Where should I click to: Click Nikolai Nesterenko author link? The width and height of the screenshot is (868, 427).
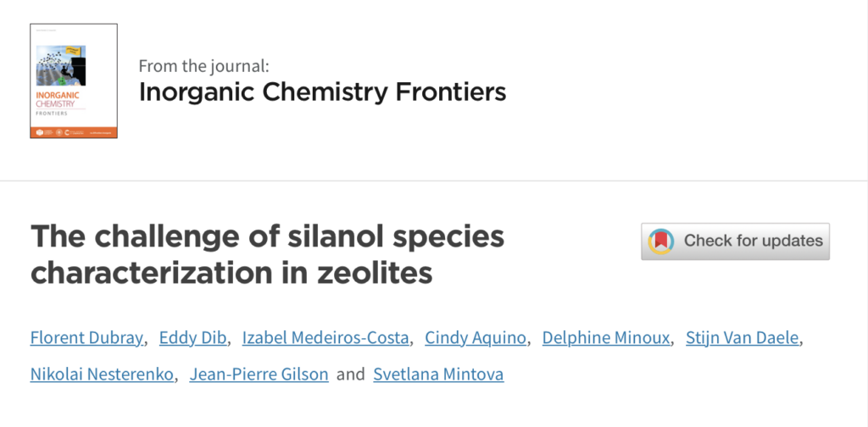point(102,374)
